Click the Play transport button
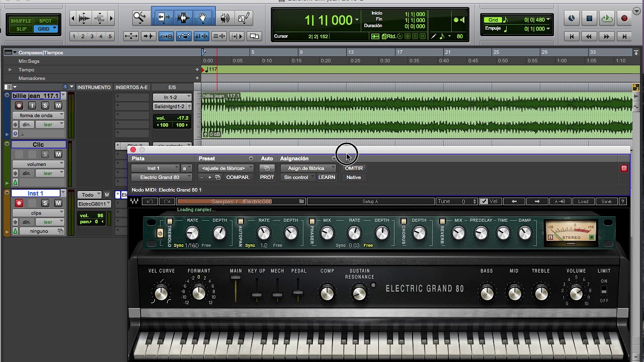The height and width of the screenshot is (362, 644). [x=607, y=19]
